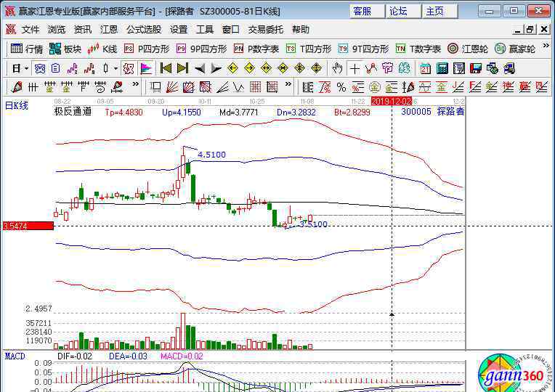Toggle the crosshair cursor tool
Image resolution: width=555 pixels, height=392 pixels.
(355, 68)
